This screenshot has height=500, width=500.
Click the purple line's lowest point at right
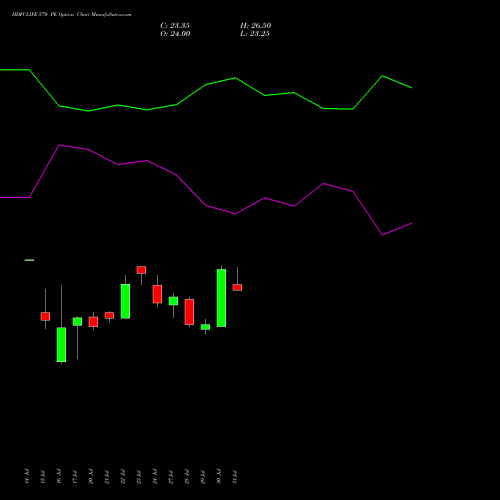click(x=382, y=235)
